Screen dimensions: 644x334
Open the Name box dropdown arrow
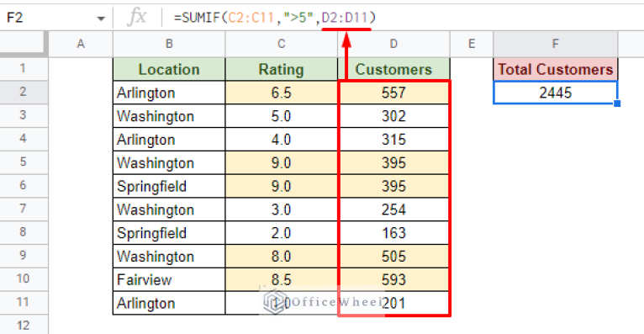tap(101, 19)
